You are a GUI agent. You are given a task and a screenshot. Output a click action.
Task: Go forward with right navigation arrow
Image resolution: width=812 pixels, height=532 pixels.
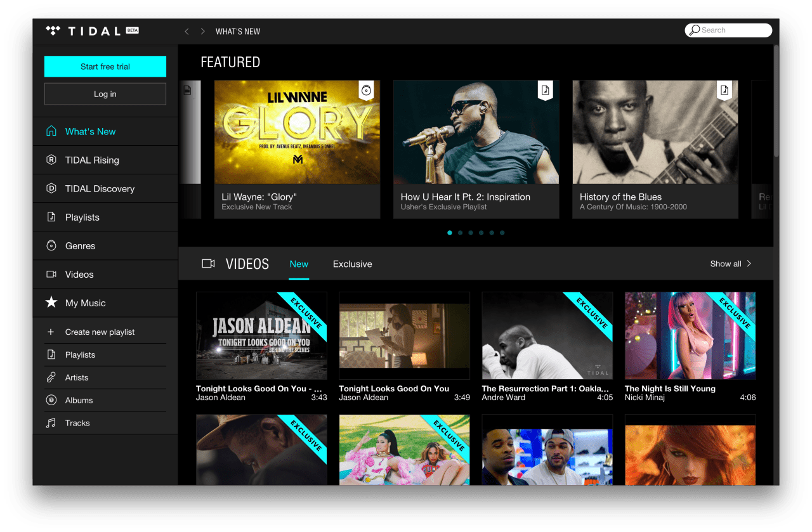click(202, 31)
